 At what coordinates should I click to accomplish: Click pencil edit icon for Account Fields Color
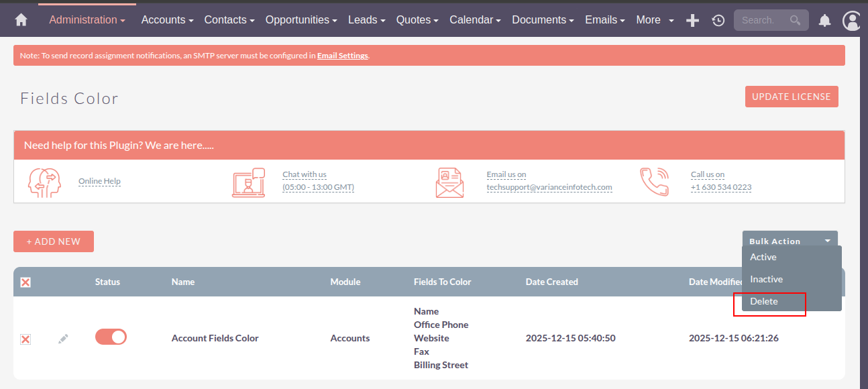pos(63,339)
